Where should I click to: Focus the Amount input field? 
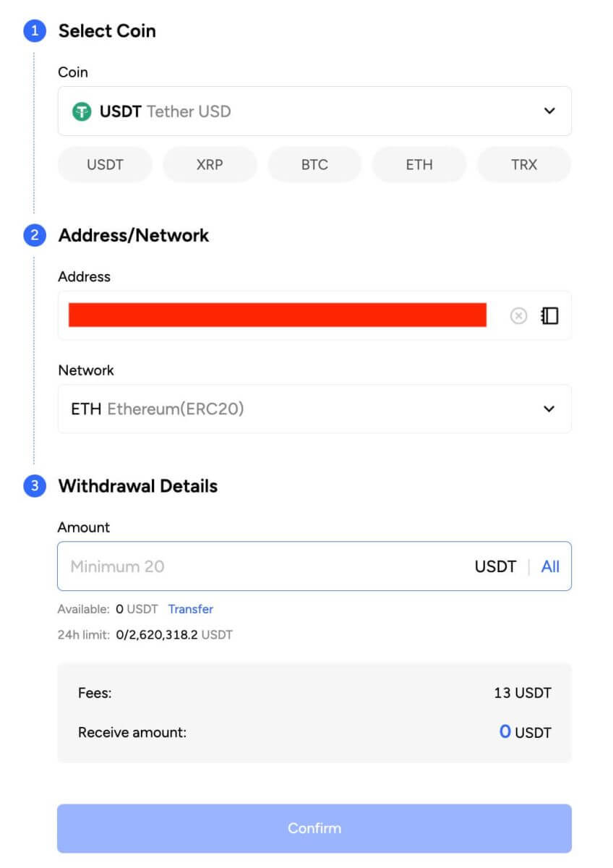coord(260,566)
